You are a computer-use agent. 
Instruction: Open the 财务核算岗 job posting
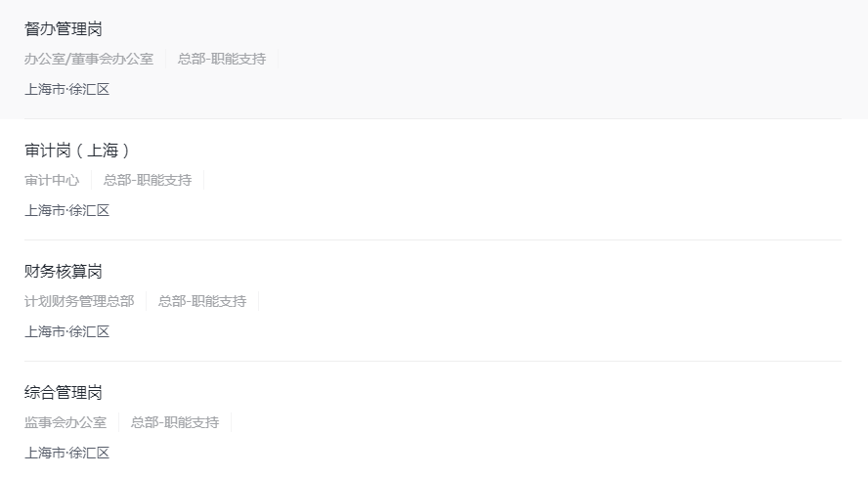pos(64,272)
